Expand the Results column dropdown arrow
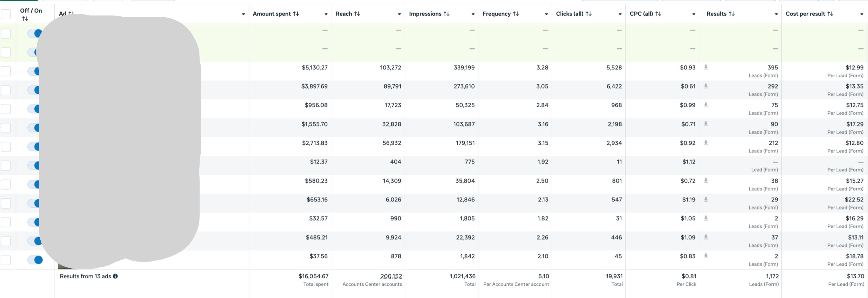 click(776, 14)
